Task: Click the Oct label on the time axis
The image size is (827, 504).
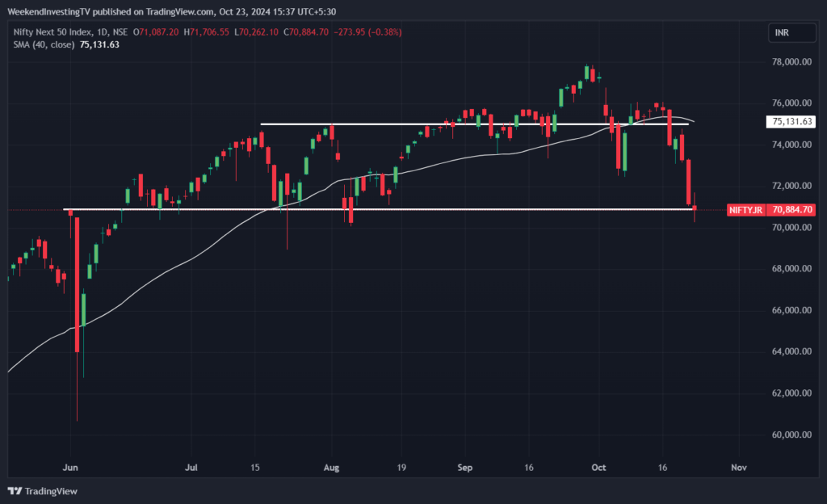Action: click(x=598, y=467)
